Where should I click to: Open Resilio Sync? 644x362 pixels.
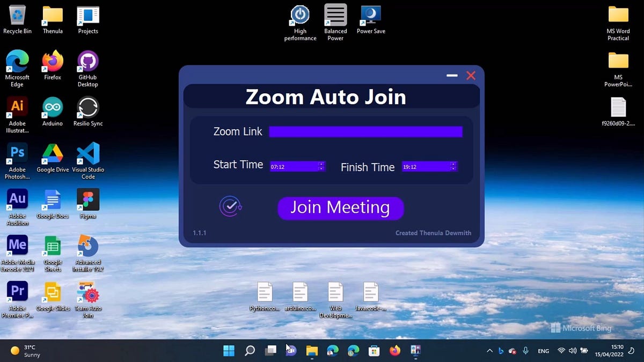tap(87, 106)
